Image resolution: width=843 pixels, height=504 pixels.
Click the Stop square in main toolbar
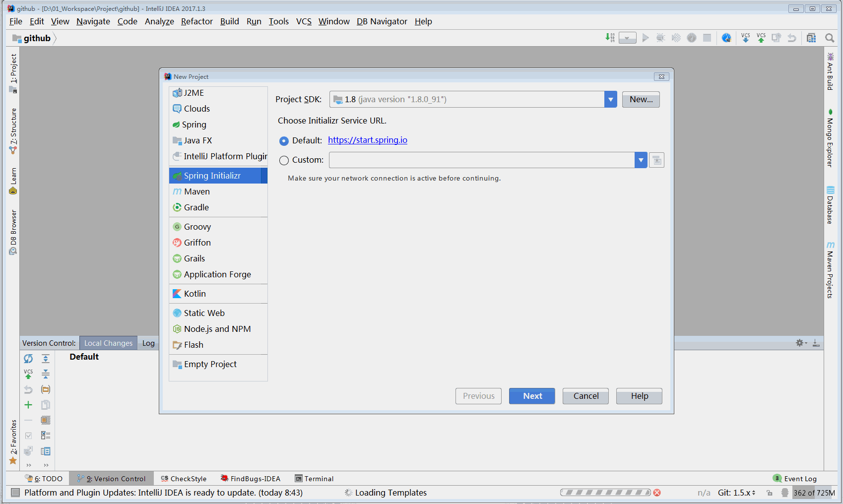pyautogui.click(x=707, y=38)
